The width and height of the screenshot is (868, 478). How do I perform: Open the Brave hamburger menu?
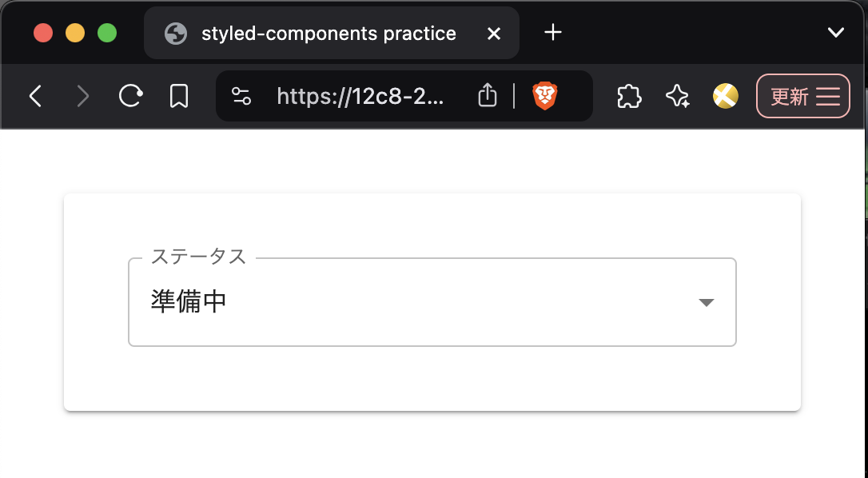coord(829,96)
